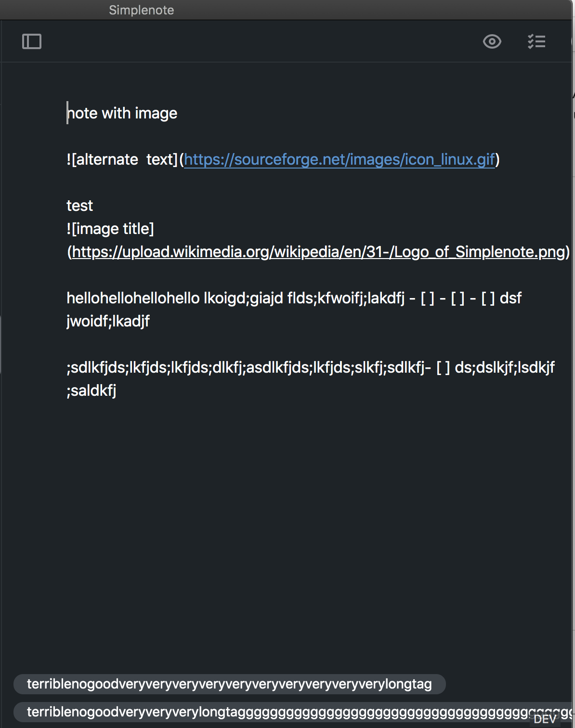
Task: Click the '![alternate text]' markdown label
Action: pyautogui.click(x=120, y=159)
